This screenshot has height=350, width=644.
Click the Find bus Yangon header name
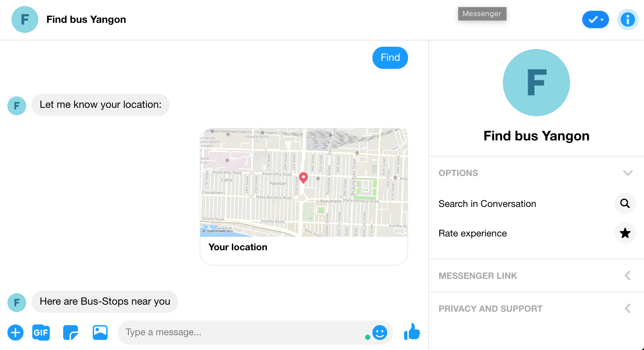tap(86, 19)
